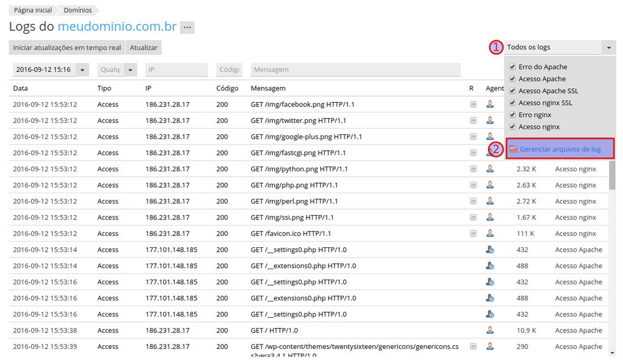Uncheck the Erro nginx filter
Image resolution: width=623 pixels, height=364 pixels.
click(x=513, y=114)
